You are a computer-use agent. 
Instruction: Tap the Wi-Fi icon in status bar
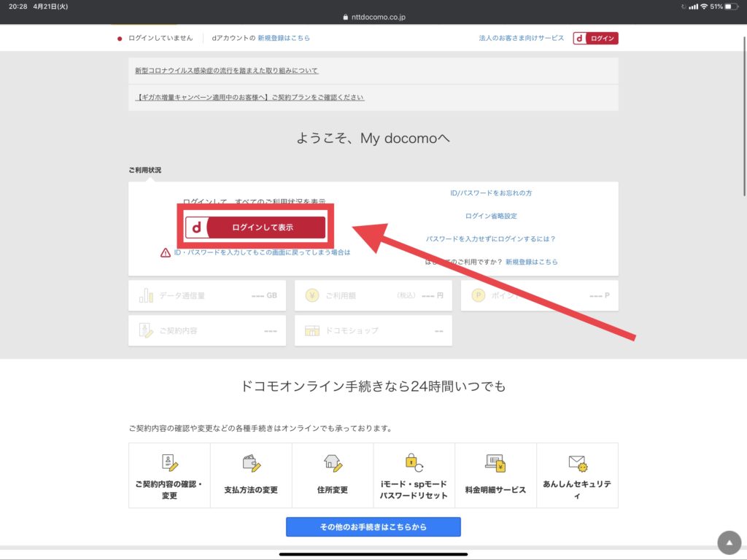pos(704,7)
